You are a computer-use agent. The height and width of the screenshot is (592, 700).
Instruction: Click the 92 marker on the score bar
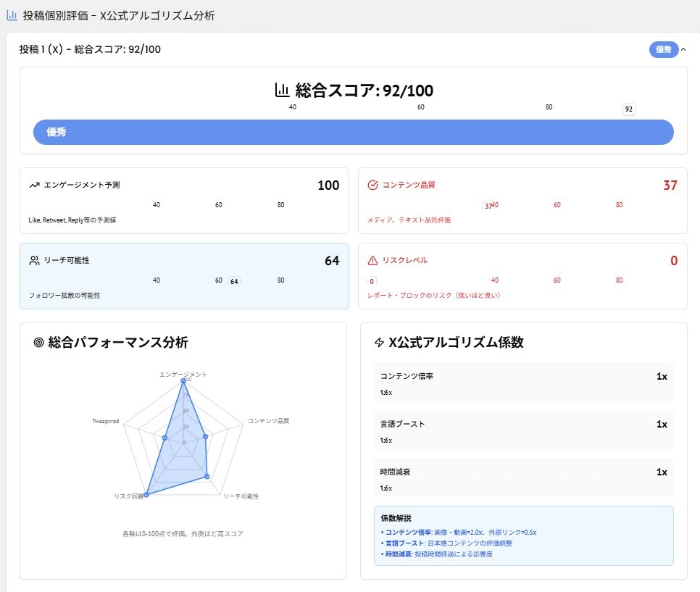tap(628, 109)
